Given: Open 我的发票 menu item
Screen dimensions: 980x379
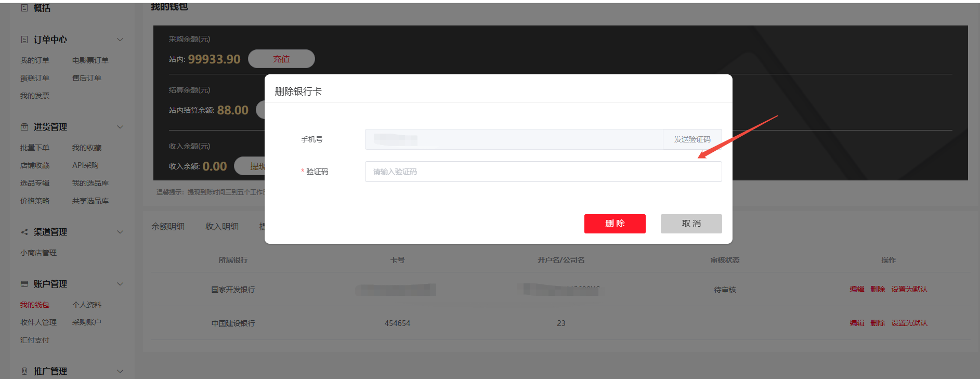Looking at the screenshot, I should pos(35,96).
